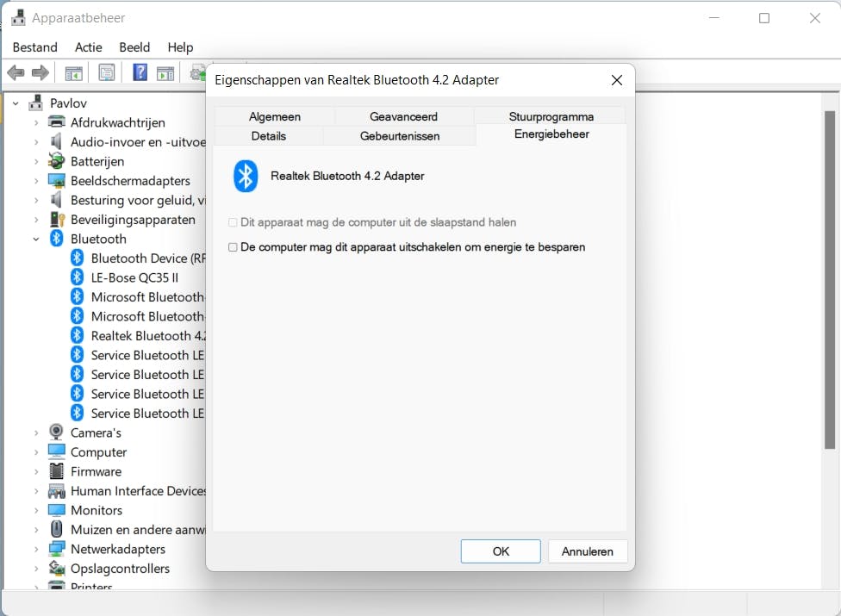
Task: Select the 'LE-Bose QC35 II' device row
Action: (134, 277)
